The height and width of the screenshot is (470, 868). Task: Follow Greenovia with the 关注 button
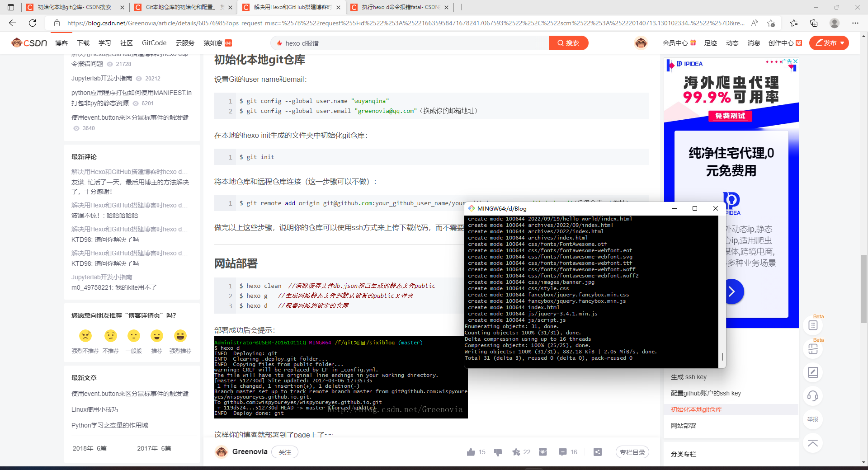[x=284, y=452]
